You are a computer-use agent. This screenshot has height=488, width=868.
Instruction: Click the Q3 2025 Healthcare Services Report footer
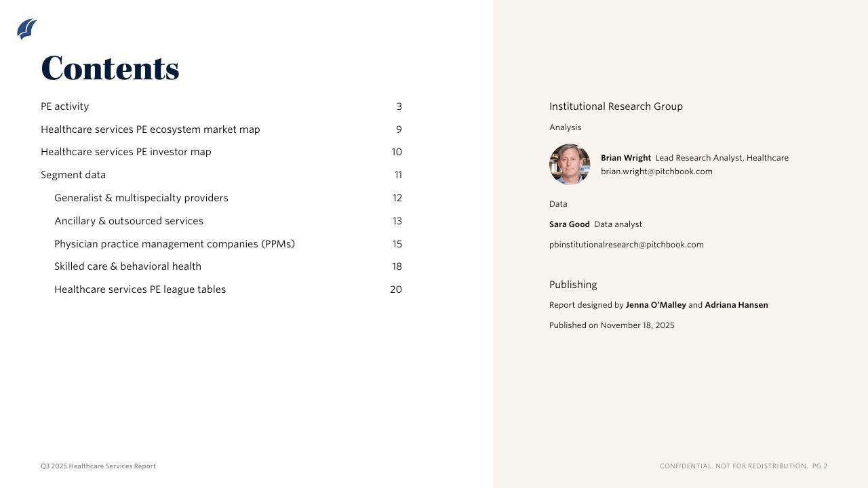point(98,466)
